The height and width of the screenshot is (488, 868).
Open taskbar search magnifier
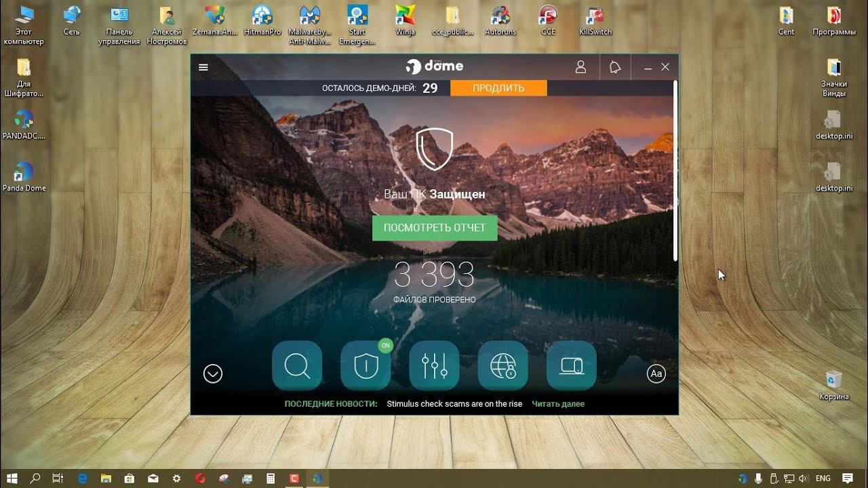35,479
